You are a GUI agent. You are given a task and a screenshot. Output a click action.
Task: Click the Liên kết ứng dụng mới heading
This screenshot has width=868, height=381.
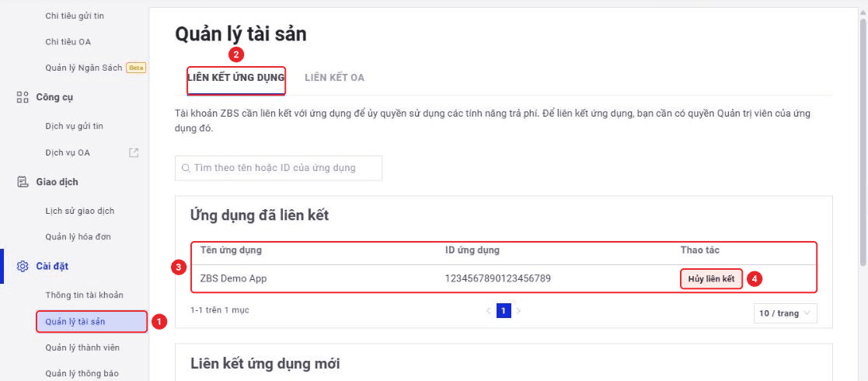coord(265,364)
